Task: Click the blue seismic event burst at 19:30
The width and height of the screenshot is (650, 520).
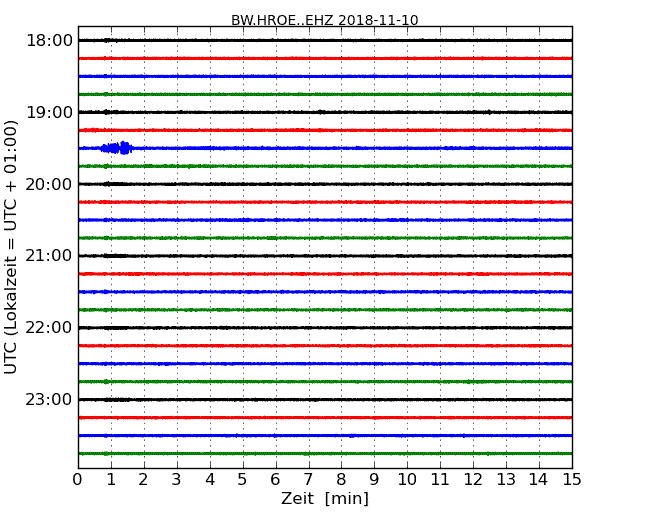Action: pyautogui.click(x=116, y=148)
